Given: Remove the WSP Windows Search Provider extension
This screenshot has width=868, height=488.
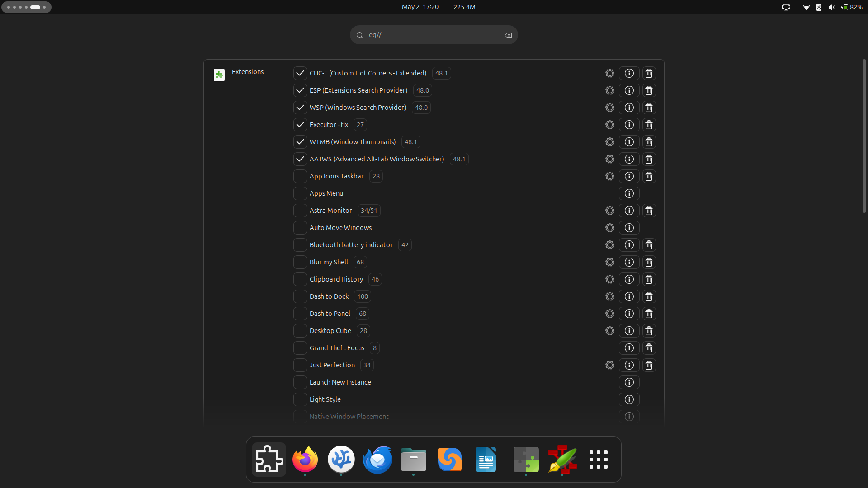Looking at the screenshot, I should [x=649, y=108].
